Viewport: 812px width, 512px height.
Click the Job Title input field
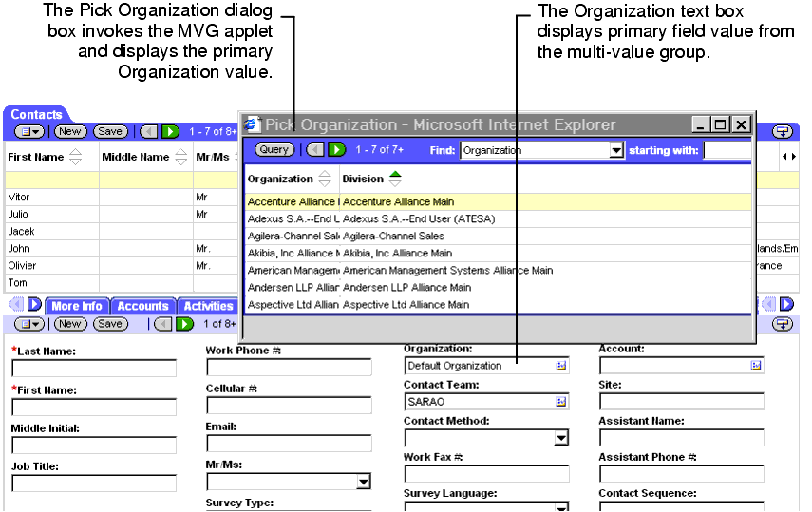point(94,483)
